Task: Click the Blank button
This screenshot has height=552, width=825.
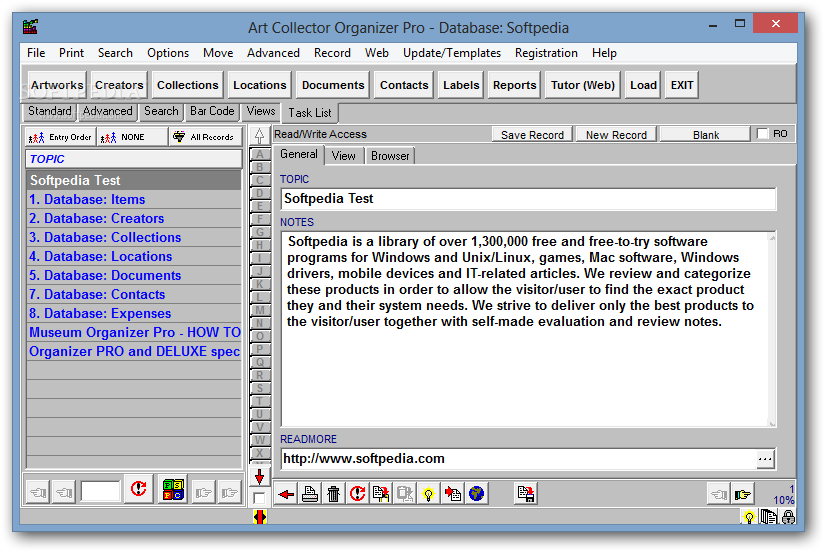Action: 706,135
